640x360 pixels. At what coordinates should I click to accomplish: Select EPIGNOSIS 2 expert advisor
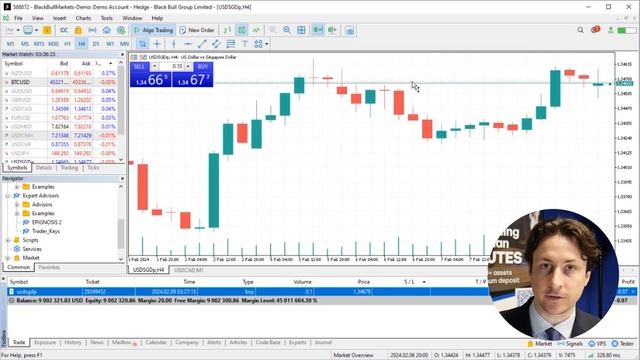(47, 222)
